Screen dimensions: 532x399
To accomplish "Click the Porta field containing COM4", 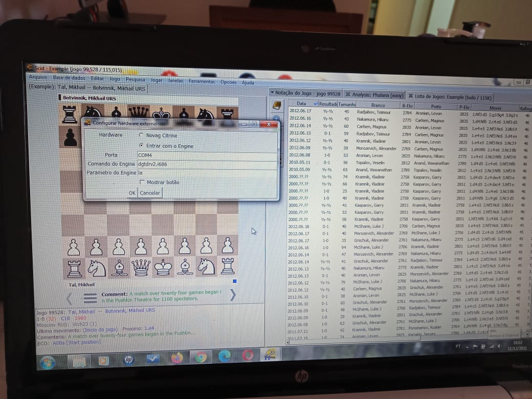I will click(x=207, y=155).
